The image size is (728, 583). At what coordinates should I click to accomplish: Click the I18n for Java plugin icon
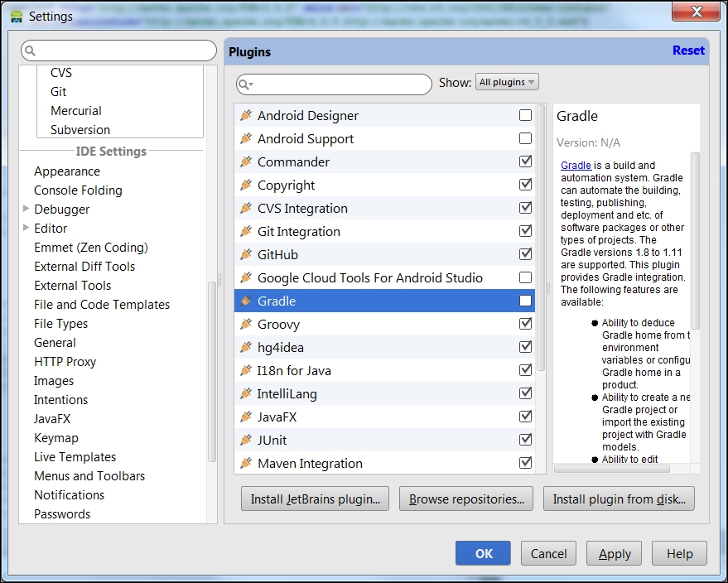pyautogui.click(x=246, y=370)
